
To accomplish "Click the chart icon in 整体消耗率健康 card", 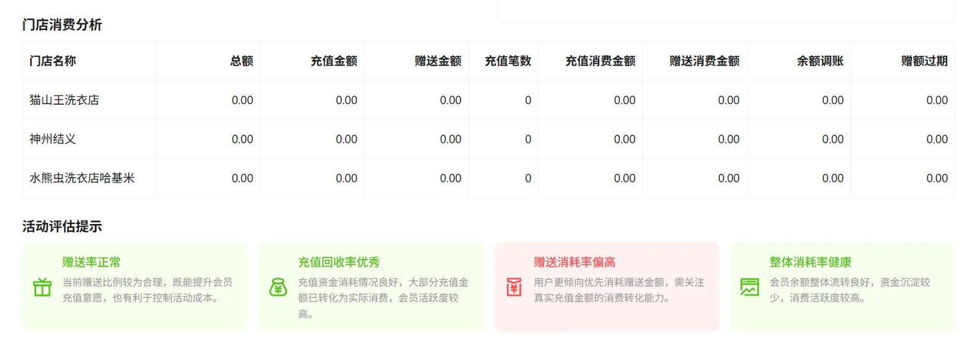I will 750,287.
